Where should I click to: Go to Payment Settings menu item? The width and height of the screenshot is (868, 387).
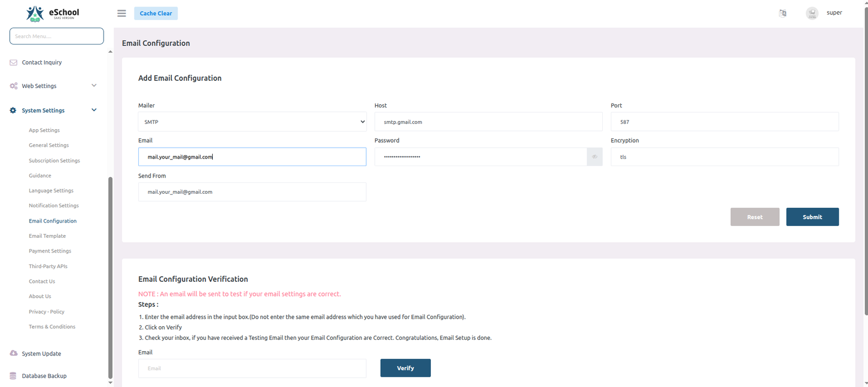50,251
